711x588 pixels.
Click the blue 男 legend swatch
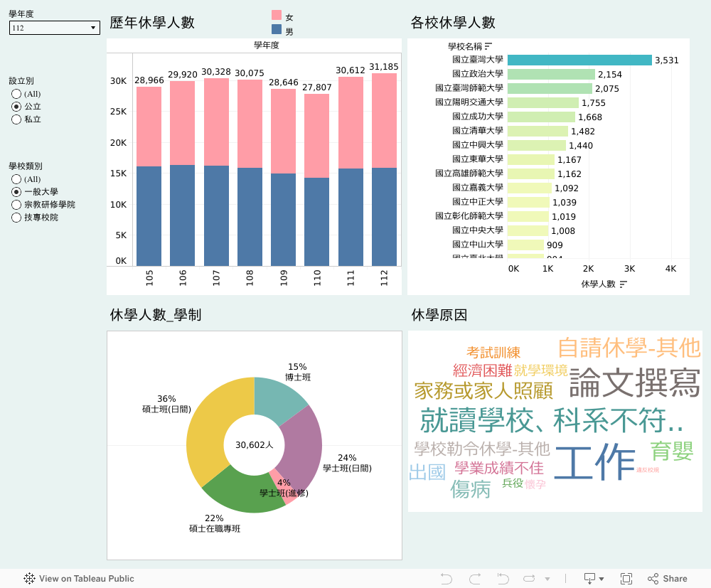click(277, 30)
